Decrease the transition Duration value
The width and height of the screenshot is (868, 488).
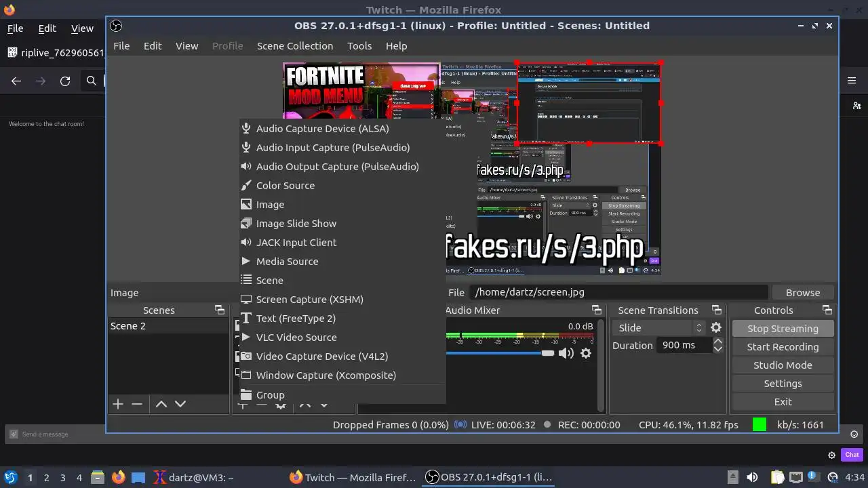(717, 349)
